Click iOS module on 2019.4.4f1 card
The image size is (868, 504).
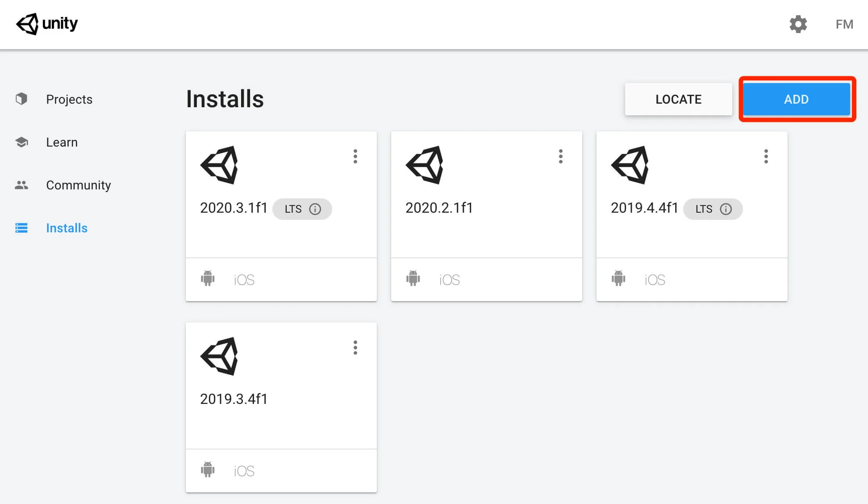(655, 280)
